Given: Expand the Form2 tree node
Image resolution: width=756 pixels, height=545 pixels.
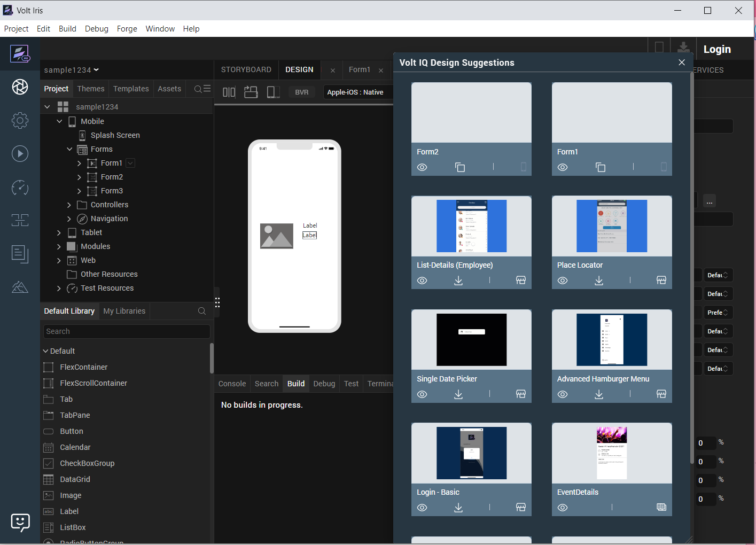Looking at the screenshot, I should [80, 177].
